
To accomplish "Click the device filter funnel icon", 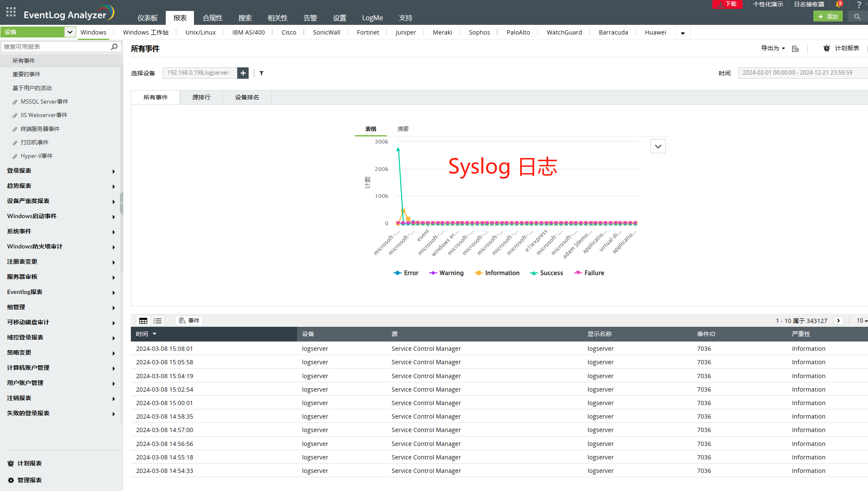I will pos(261,73).
